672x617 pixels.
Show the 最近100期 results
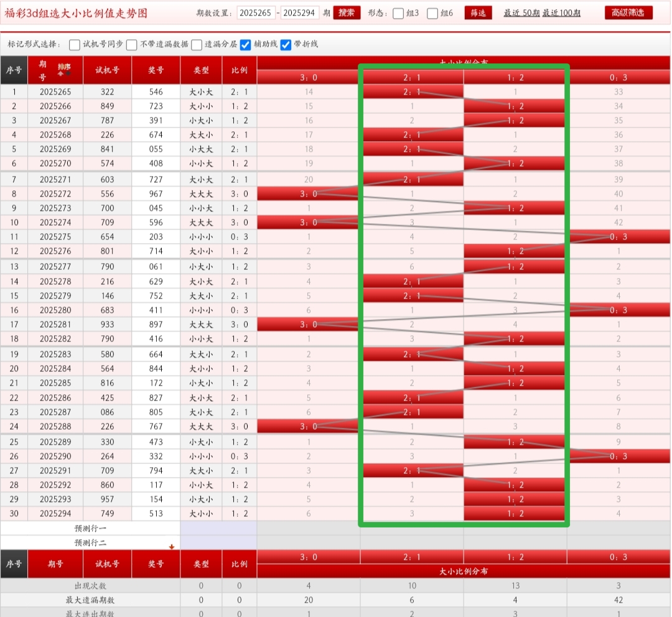[562, 13]
